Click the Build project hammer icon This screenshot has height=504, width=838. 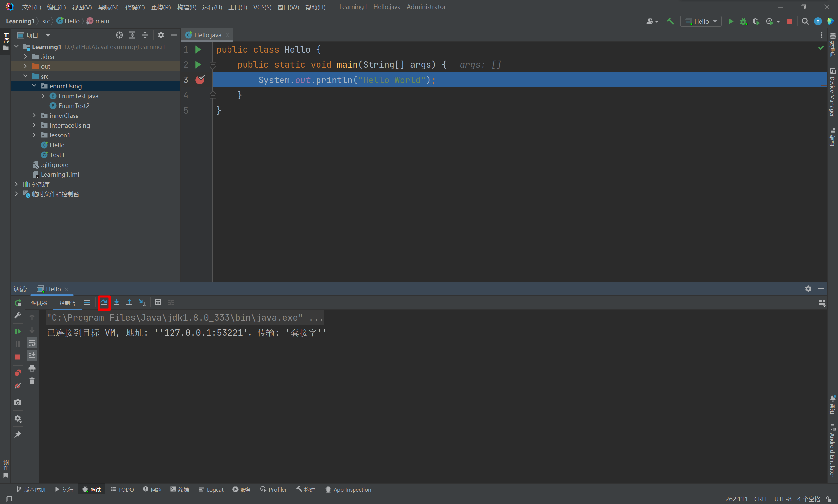[670, 21]
